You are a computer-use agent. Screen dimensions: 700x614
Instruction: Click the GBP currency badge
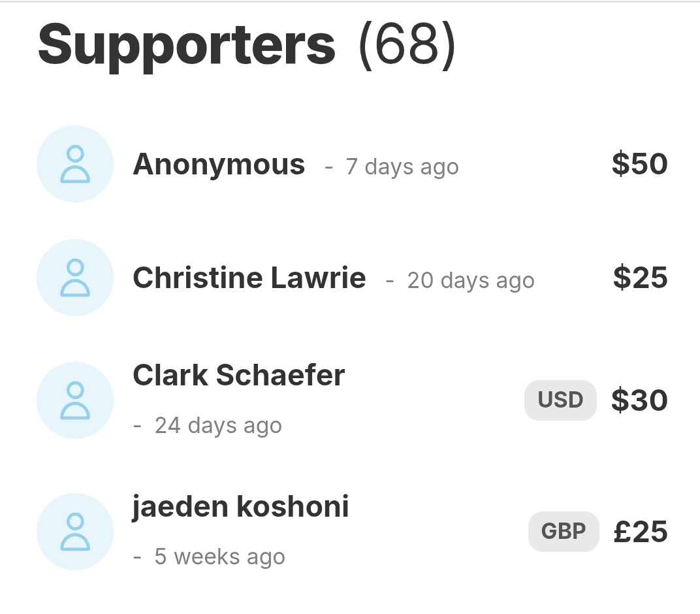[x=564, y=532]
